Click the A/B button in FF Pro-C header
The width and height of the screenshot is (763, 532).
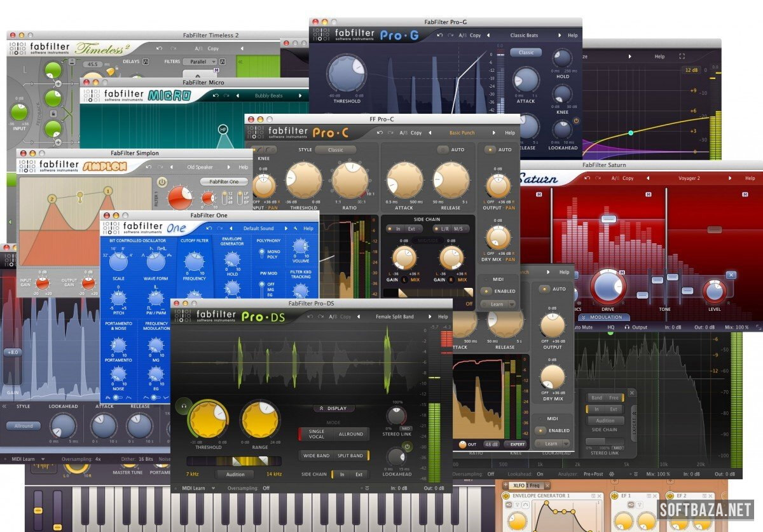[x=403, y=133]
